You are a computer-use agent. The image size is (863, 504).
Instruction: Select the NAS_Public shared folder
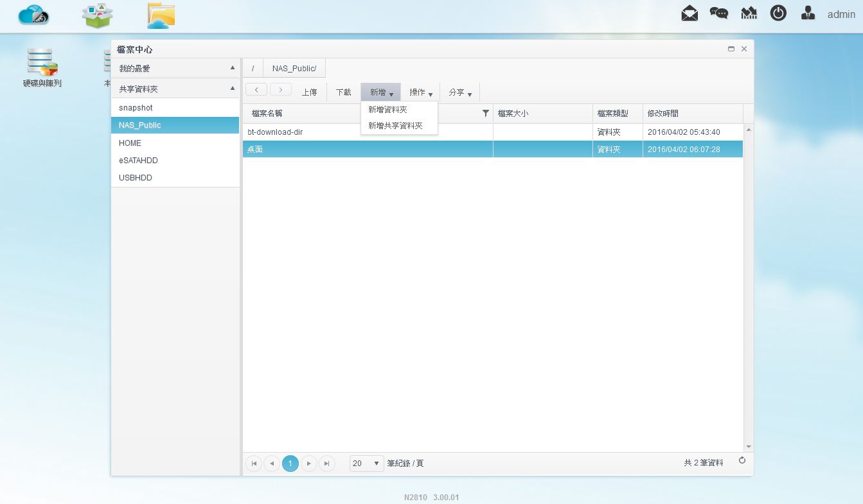[175, 125]
